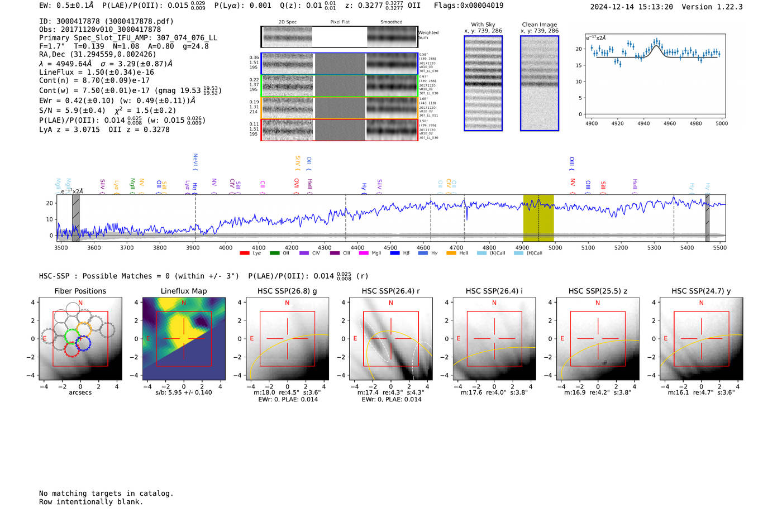The image size is (782, 532).
Task: Open the HSC SSP(24.7) y image
Action: coord(701,339)
